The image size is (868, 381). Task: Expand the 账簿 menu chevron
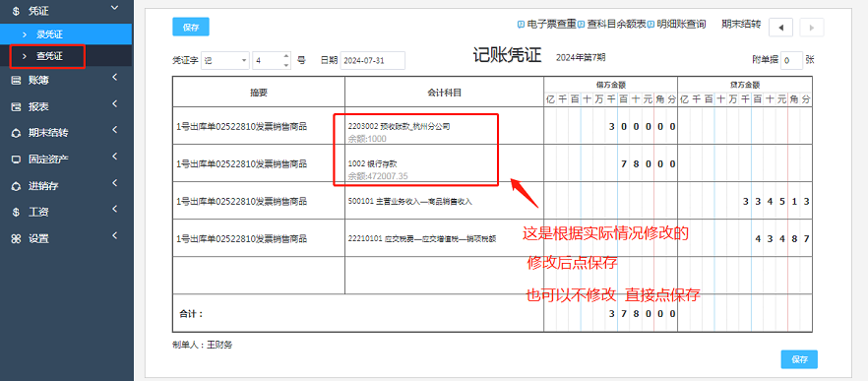pyautogui.click(x=114, y=78)
